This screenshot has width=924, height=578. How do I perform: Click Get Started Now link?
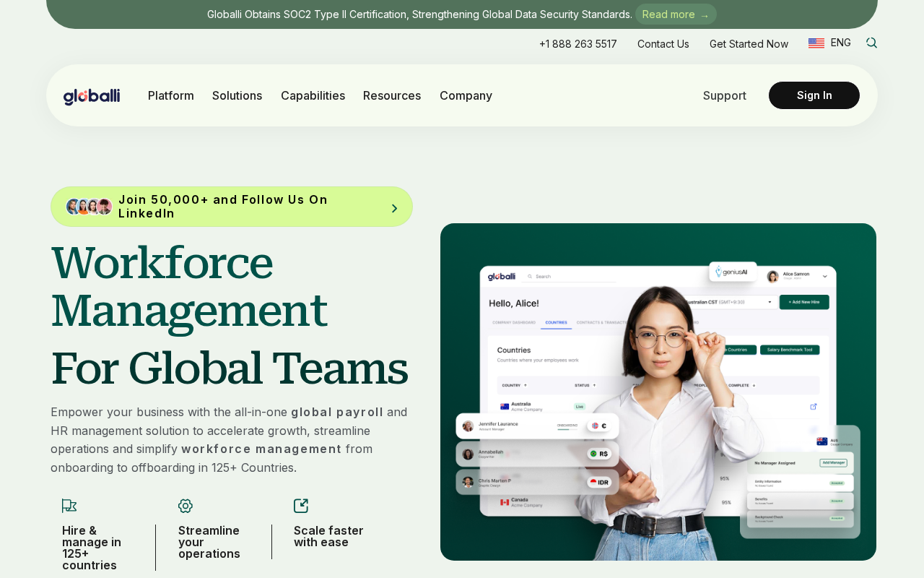(749, 44)
